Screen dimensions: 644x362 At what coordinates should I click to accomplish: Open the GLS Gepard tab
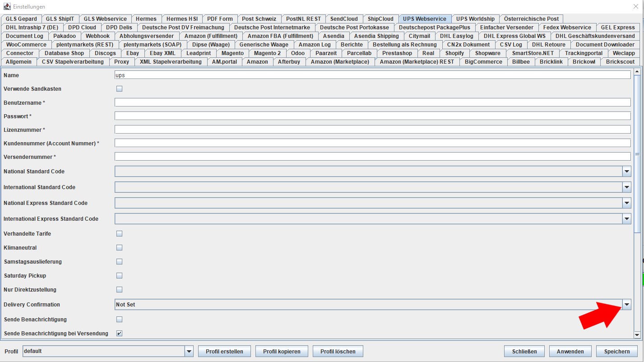[x=21, y=19]
